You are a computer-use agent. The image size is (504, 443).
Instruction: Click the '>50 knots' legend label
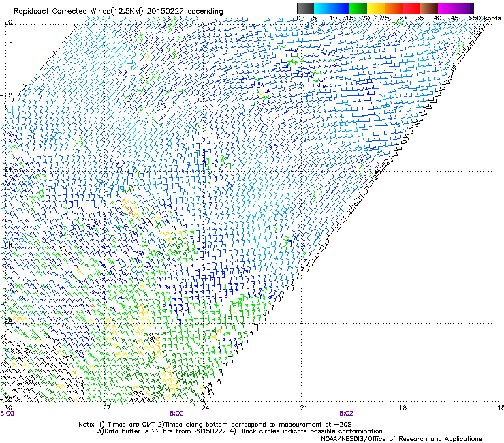[484, 18]
